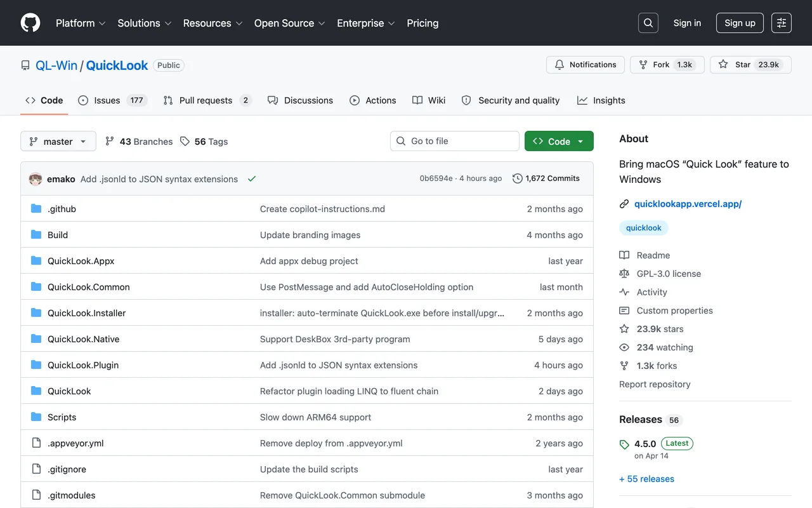Switch to the Issues tab

112,100
